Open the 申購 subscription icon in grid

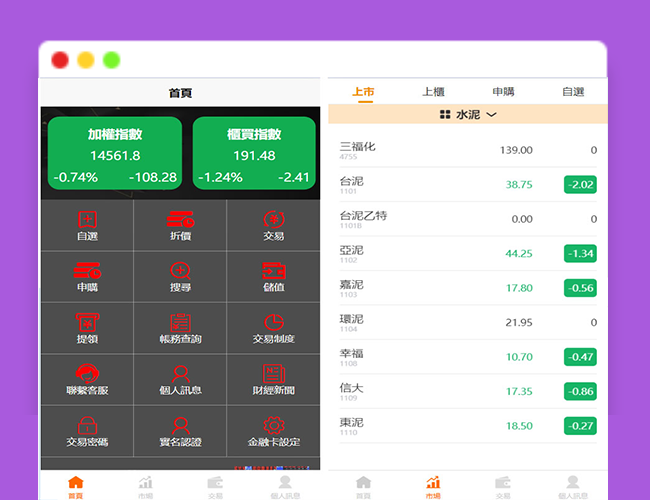coord(87,271)
